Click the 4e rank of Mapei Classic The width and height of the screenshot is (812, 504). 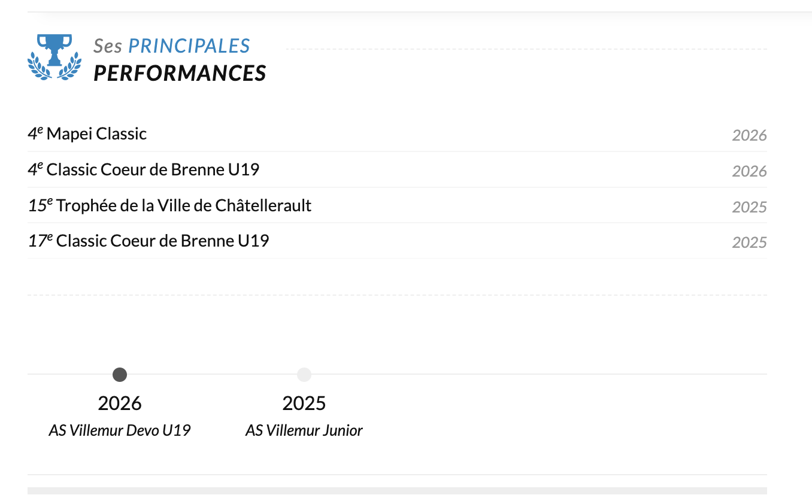tap(36, 133)
